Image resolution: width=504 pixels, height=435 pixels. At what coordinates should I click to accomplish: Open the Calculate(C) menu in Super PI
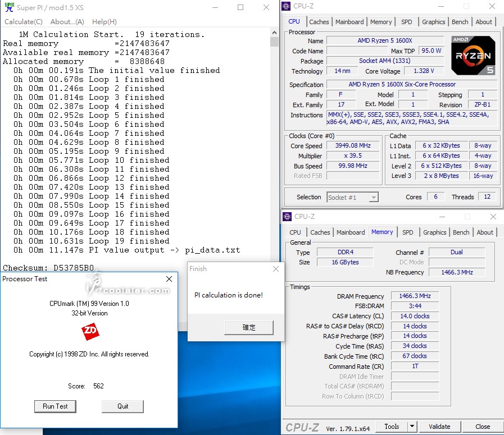click(x=24, y=22)
